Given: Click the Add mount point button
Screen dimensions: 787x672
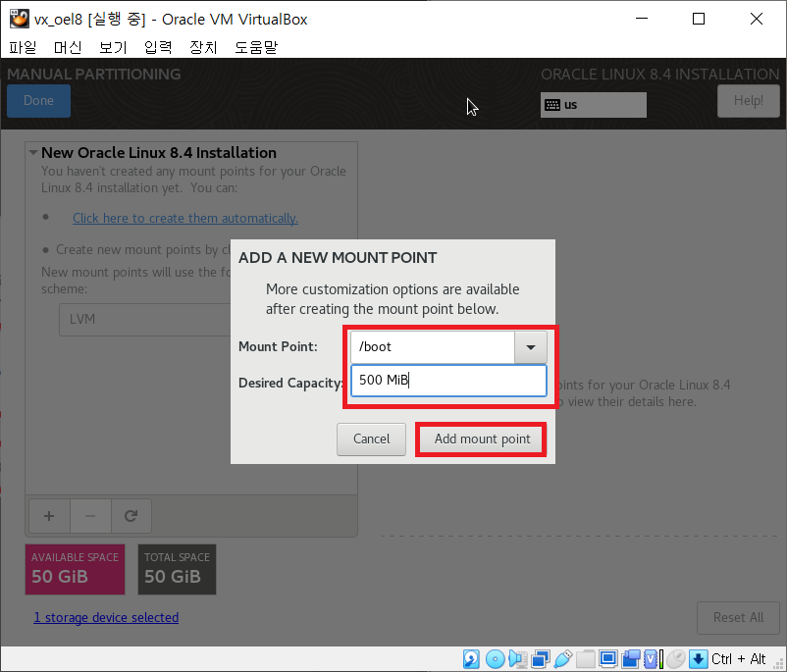Looking at the screenshot, I should (482, 439).
